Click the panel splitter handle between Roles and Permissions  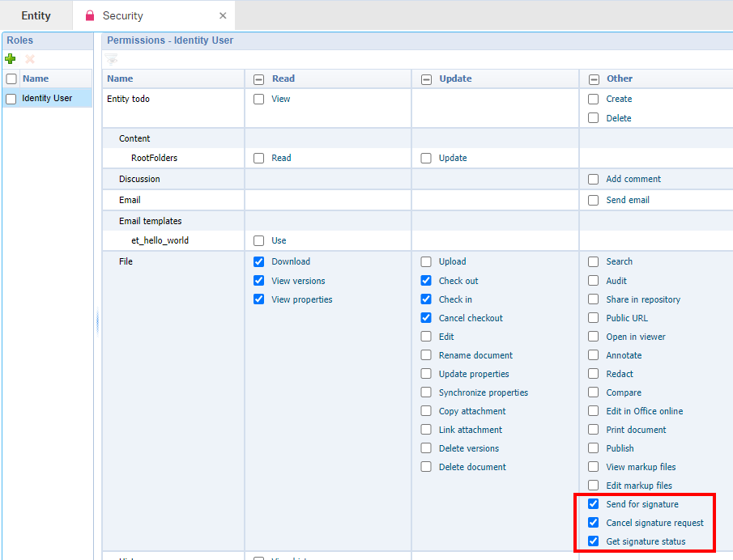[x=97, y=324]
